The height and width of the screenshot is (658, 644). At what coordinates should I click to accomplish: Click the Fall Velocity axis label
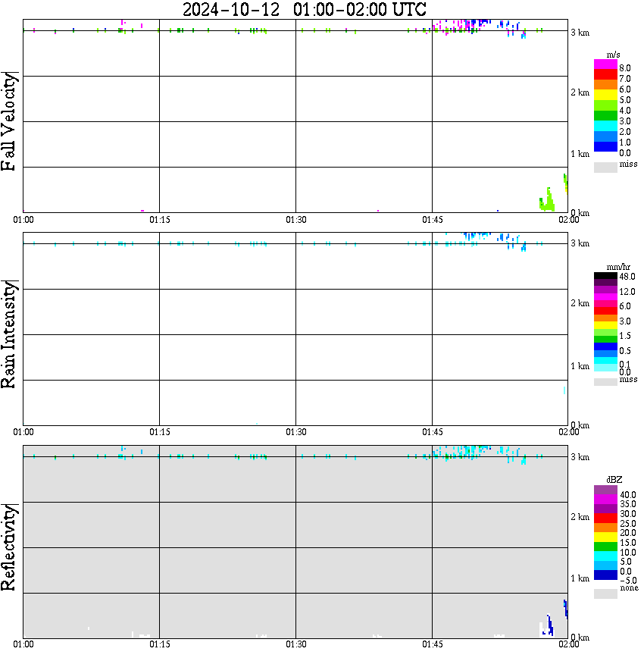9,121
